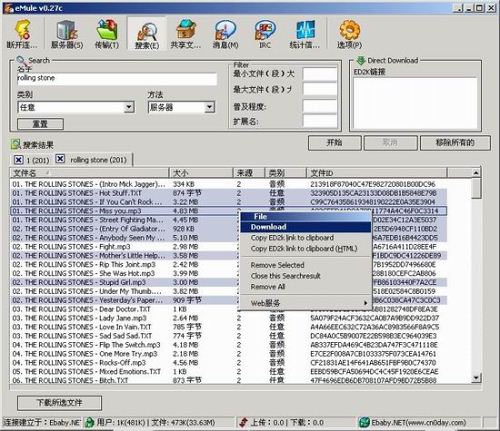Select row 'Rocks-Off.mp3'
Viewport: 500px width, 431px height.
[229, 363]
